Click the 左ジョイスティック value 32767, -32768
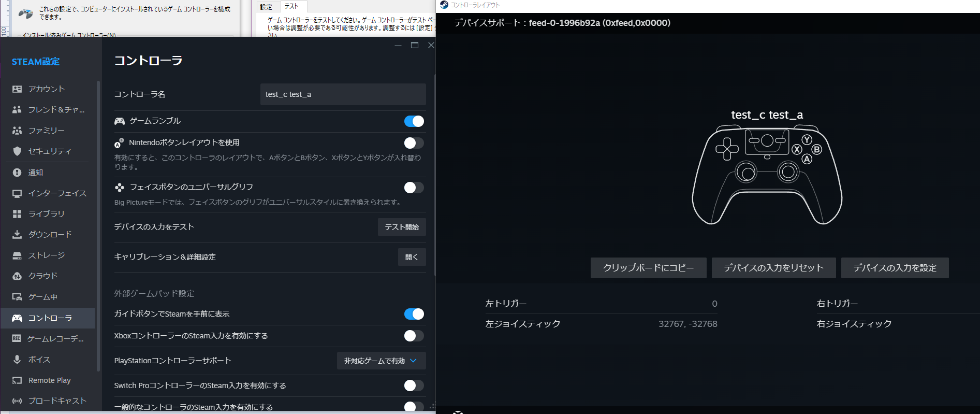This screenshot has height=414, width=980. [x=688, y=324]
